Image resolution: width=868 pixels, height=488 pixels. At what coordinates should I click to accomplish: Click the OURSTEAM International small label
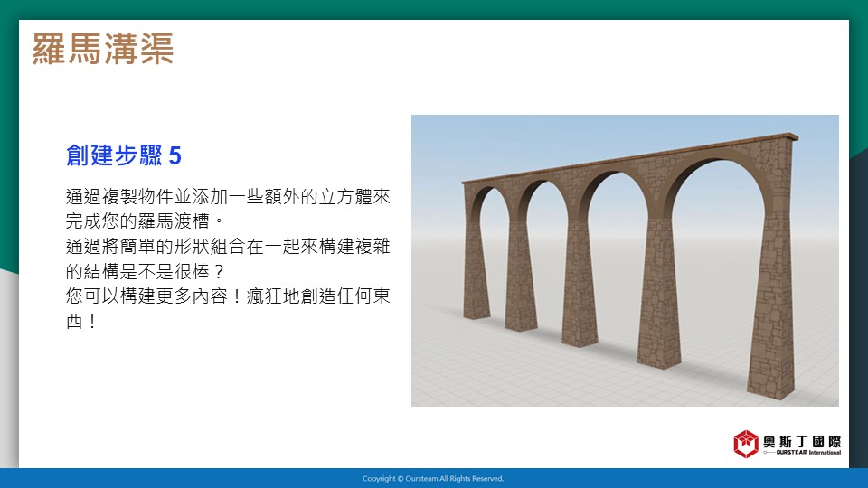[x=808, y=453]
